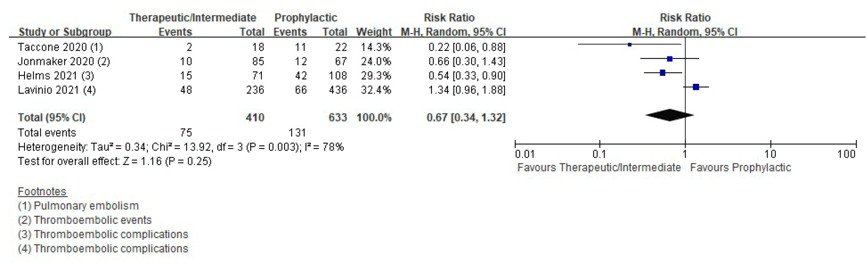Click the Lavinio 2021 study row label
The width and height of the screenshot is (868, 263).
[x=56, y=90]
